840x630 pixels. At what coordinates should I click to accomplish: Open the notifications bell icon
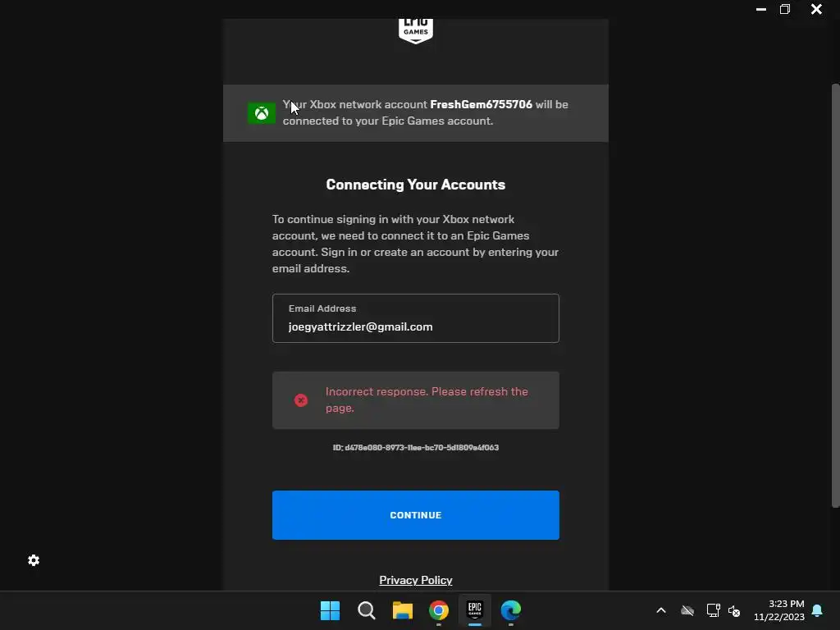coord(818,610)
